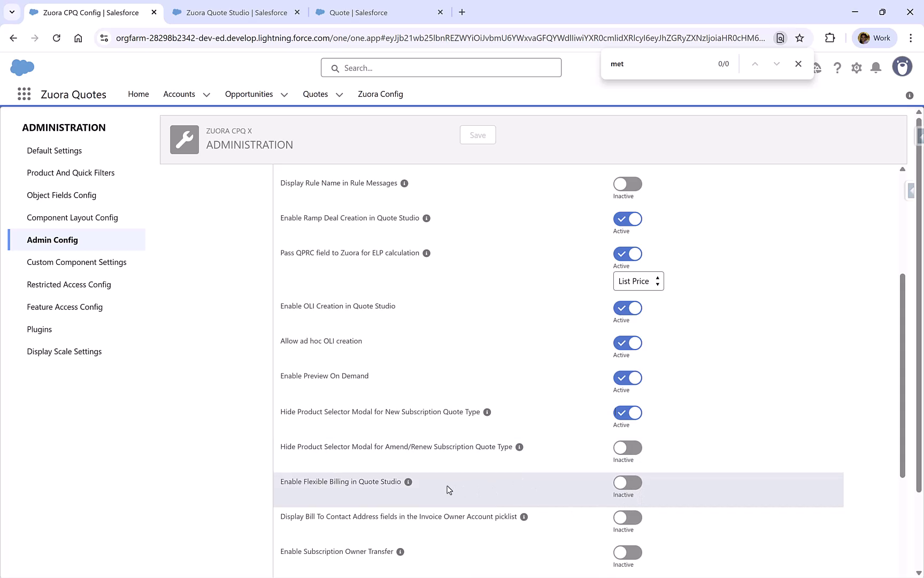Image resolution: width=924 pixels, height=578 pixels.
Task: Enable Subscription Owner Transfer toggle
Action: click(627, 552)
